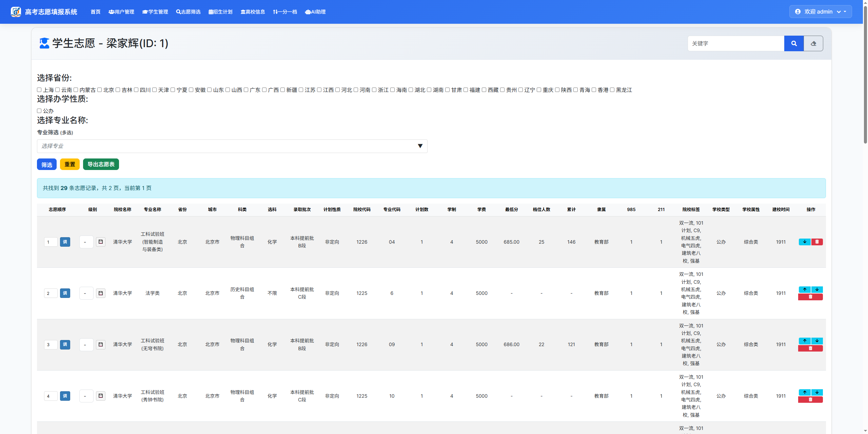Image resolution: width=868 pixels, height=434 pixels.
Task: Click the eraser clear-search icon
Action: (x=813, y=43)
